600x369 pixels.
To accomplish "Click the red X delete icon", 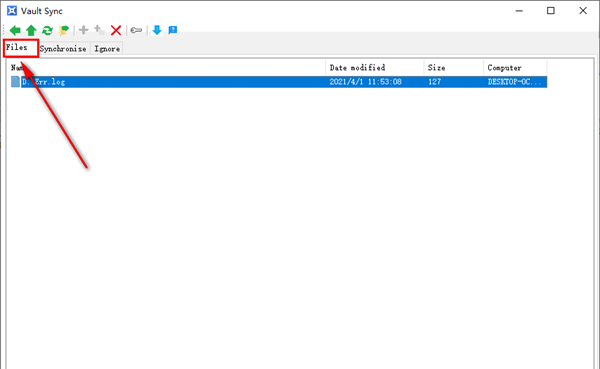I will 116,30.
